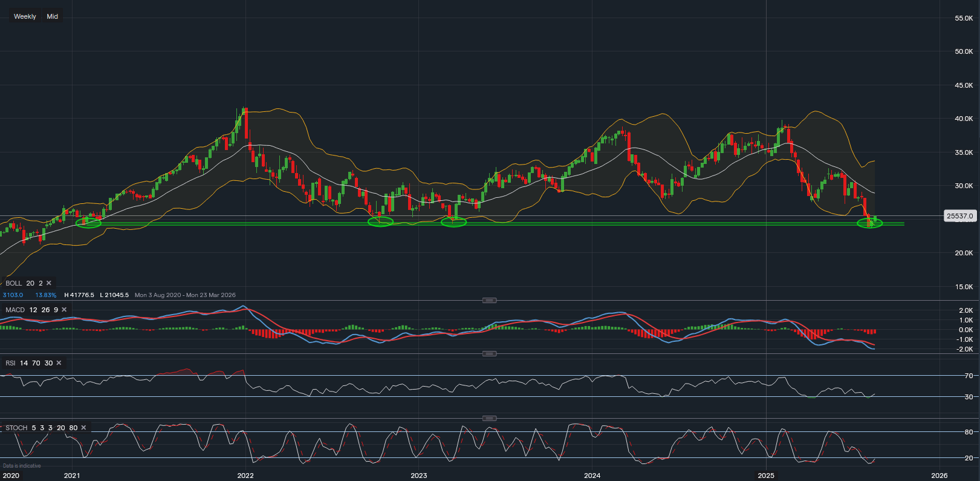Click resize handle between RSI and STOCH panels
This screenshot has width=980, height=481.
point(490,418)
